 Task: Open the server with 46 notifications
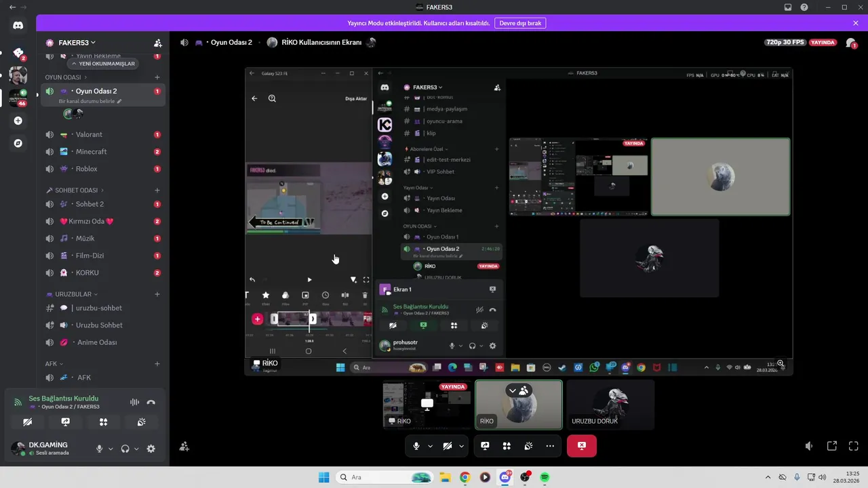pos(18,98)
